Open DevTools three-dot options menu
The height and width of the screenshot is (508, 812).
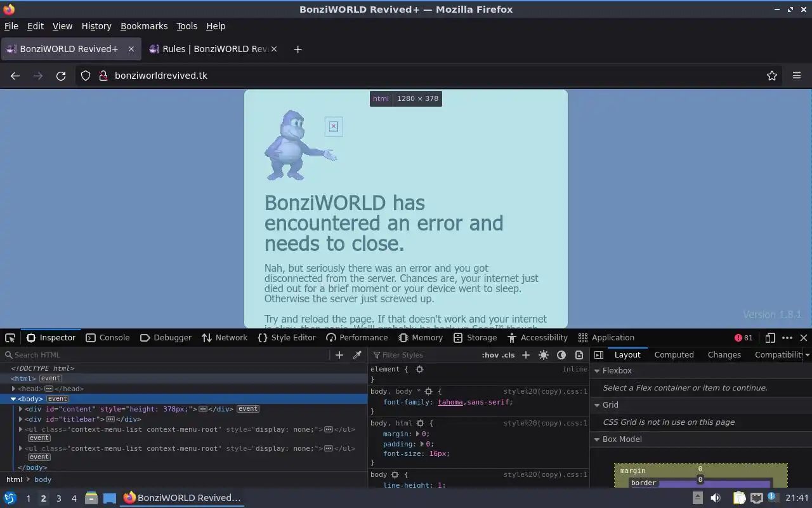click(x=787, y=338)
